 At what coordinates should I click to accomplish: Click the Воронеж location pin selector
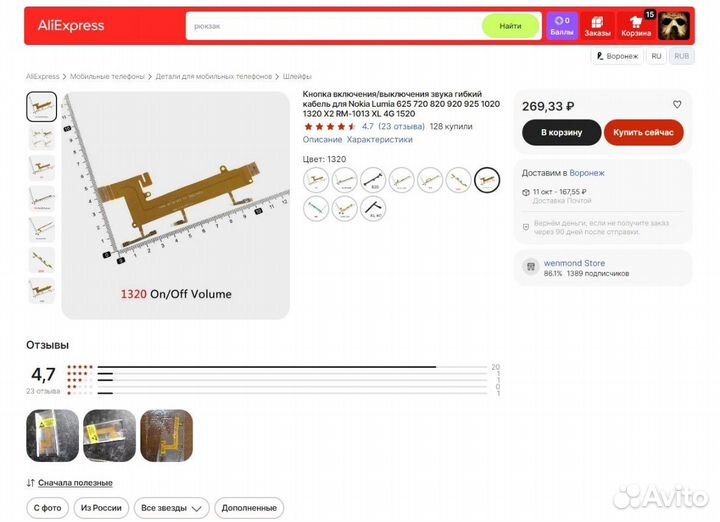click(x=617, y=56)
